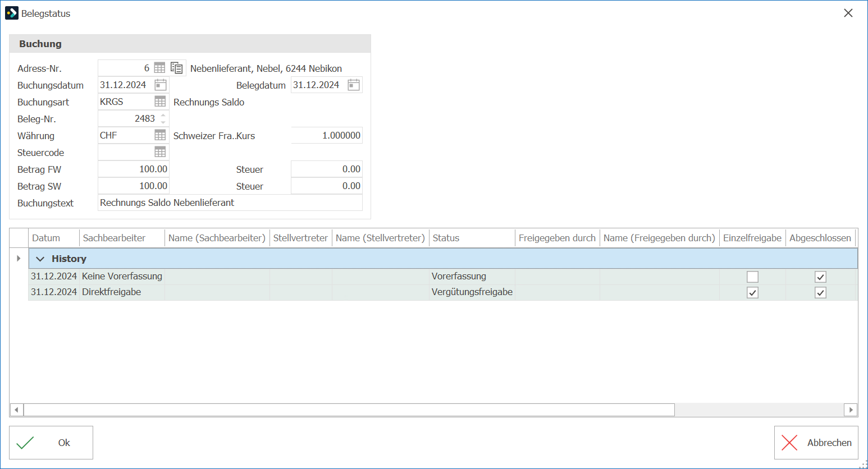Click the Betrag SW amount field
Image resolution: width=868 pixels, height=469 pixels.
(x=134, y=186)
